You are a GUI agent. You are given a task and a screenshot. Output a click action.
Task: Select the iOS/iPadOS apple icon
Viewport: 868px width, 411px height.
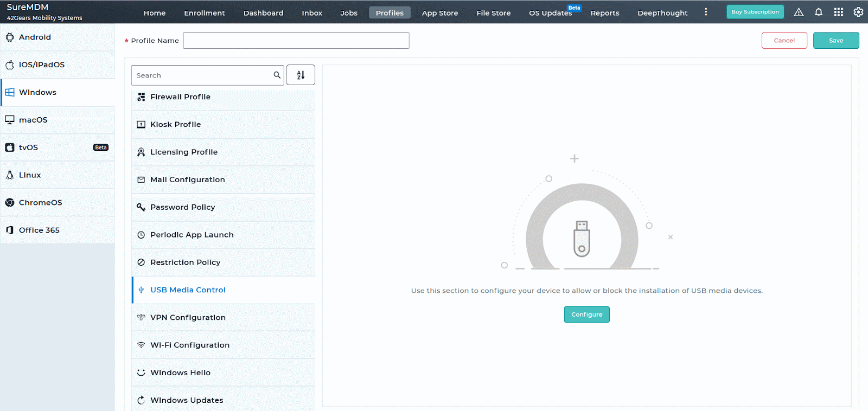(x=10, y=65)
